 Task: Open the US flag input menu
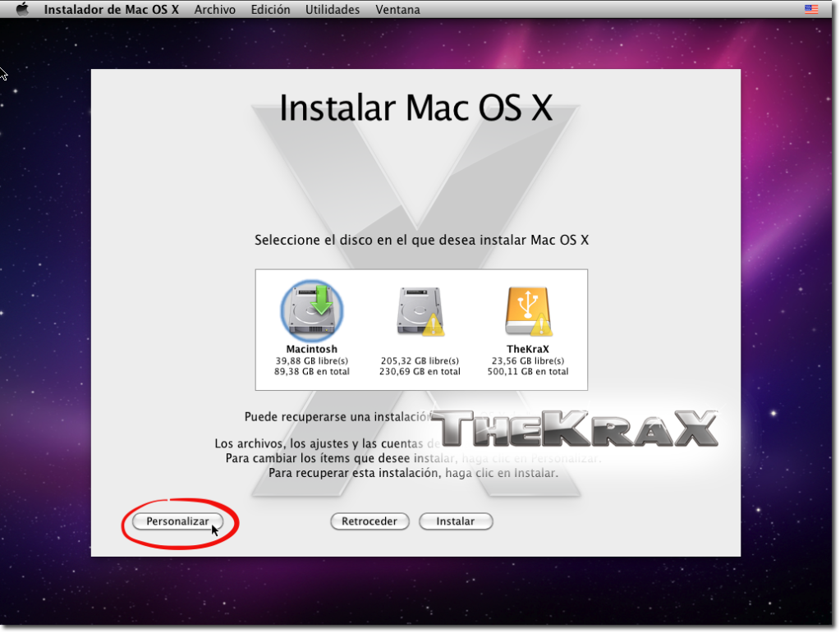(x=811, y=9)
